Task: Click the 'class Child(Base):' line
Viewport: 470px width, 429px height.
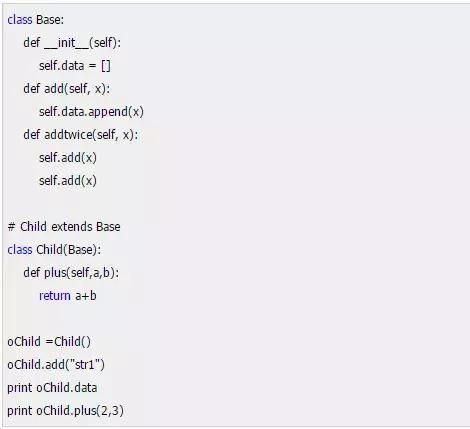Action: pos(54,250)
